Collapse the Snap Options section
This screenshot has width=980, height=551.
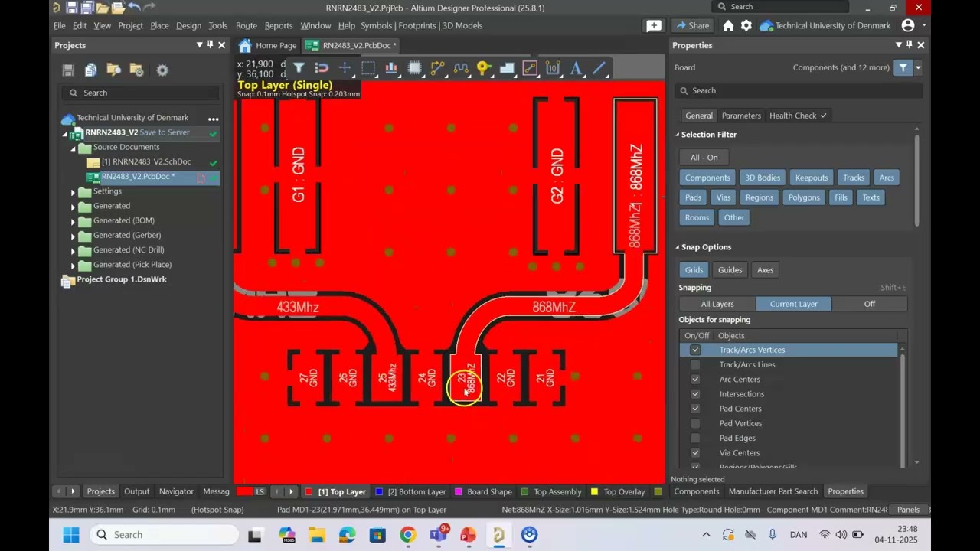pyautogui.click(x=678, y=247)
